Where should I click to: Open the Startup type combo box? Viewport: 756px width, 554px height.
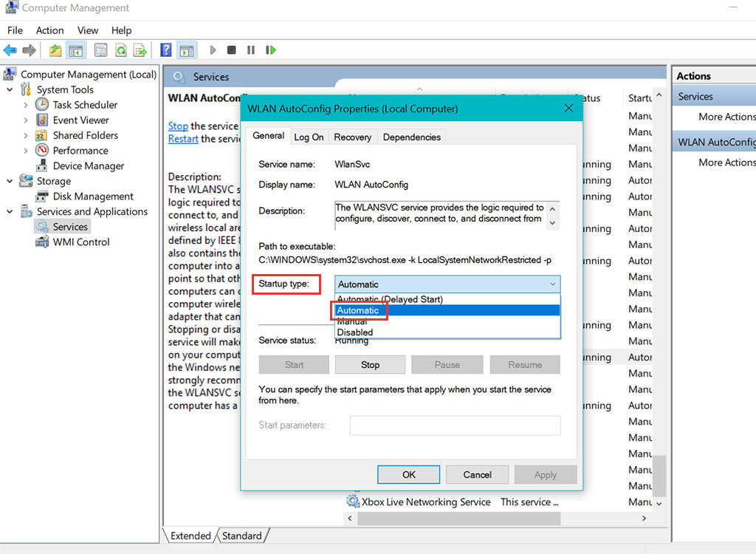[447, 284]
